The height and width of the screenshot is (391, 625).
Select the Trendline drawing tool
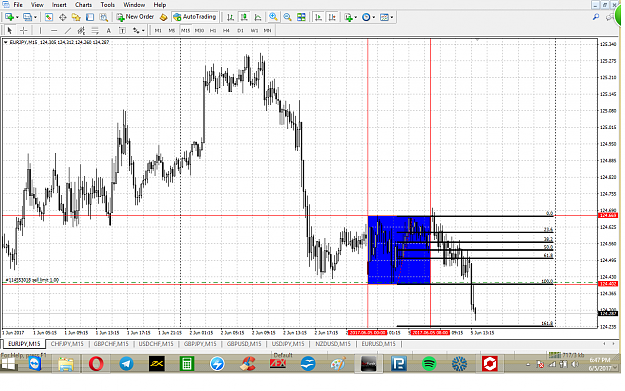(x=68, y=30)
